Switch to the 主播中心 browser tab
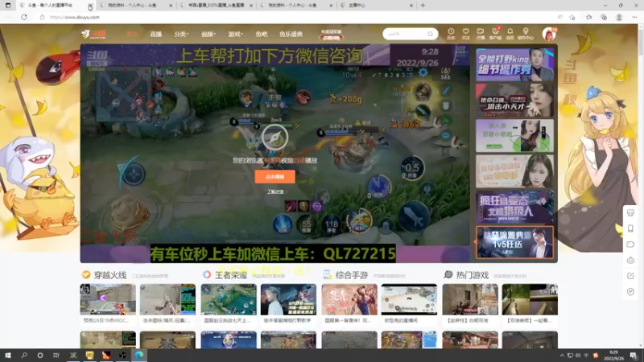644x362 pixels. coord(377,6)
